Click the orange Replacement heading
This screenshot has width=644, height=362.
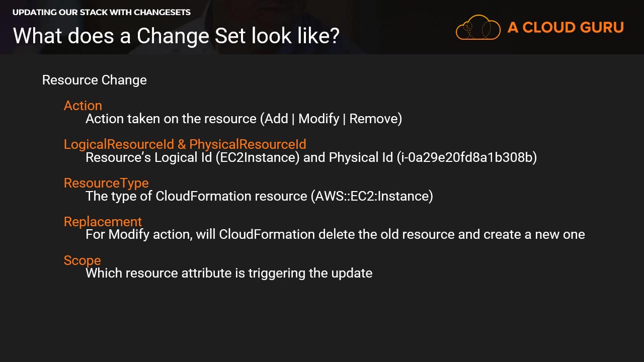click(x=103, y=222)
